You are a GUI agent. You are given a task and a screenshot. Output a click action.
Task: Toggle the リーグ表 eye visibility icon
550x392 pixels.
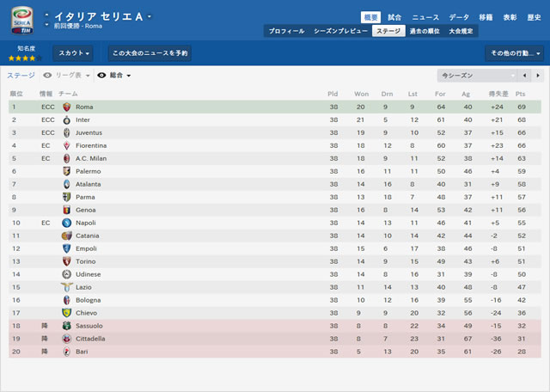(47, 76)
